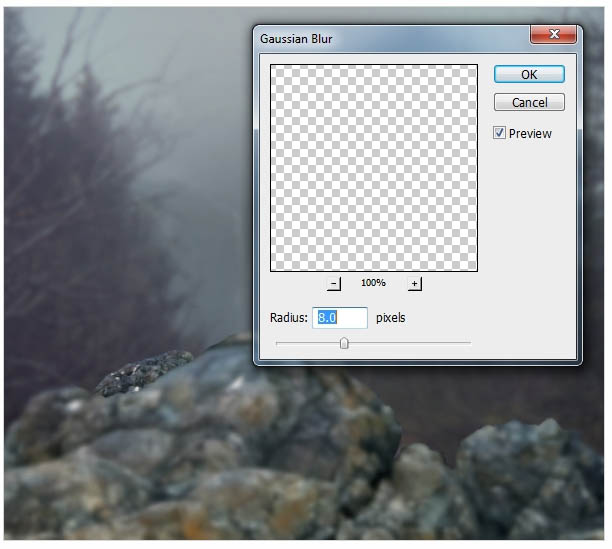Uncheck the Preview checkbox
Image resolution: width=612 pixels, height=549 pixels.
tap(499, 133)
